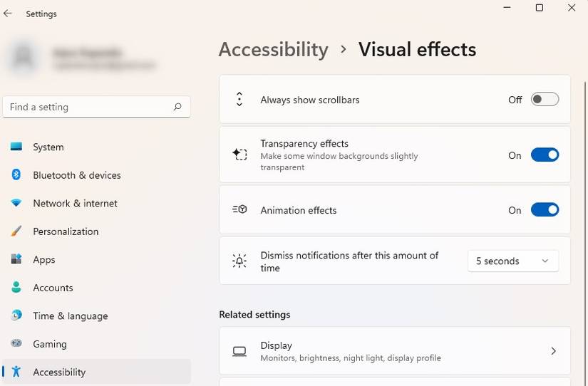Click the Apps icon in sidebar
Image resolution: width=588 pixels, height=386 pixels.
tap(16, 259)
